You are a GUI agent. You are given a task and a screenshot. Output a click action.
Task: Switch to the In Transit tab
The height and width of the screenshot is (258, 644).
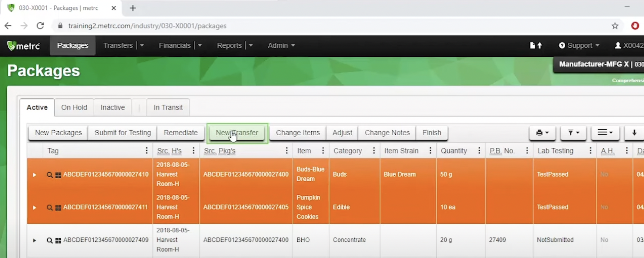[x=168, y=107]
